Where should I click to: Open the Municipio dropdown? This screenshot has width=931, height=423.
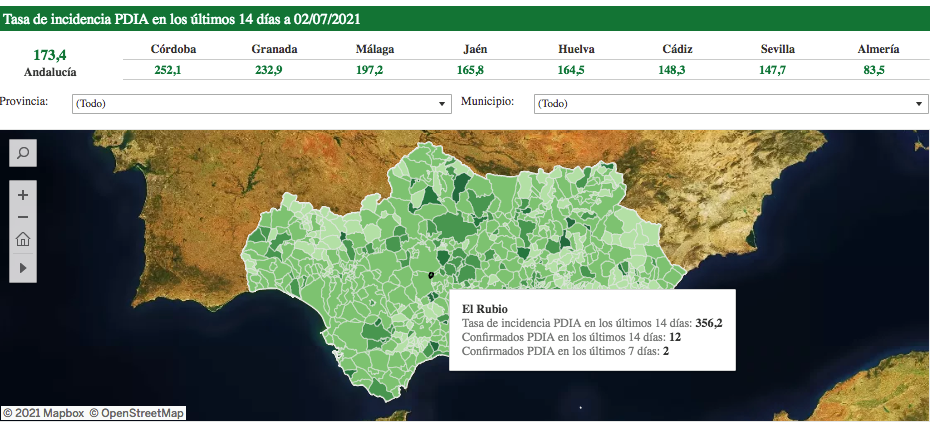[x=731, y=104]
